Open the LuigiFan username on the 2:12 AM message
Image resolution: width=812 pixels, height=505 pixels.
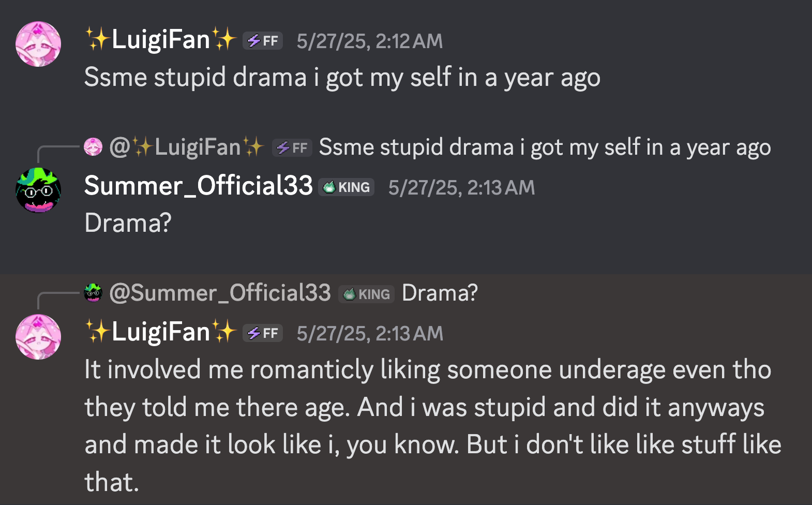pos(160,40)
